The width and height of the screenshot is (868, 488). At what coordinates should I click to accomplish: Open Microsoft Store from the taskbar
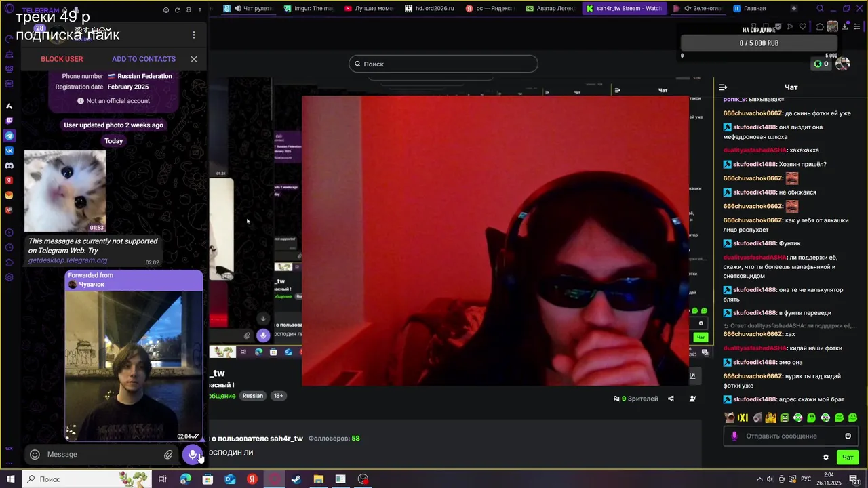coord(208,479)
